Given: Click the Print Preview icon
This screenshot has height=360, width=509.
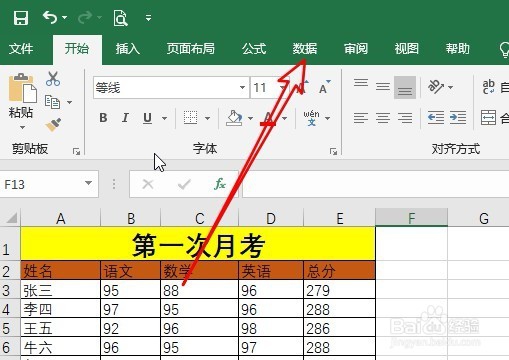Looking at the screenshot, I should (120, 18).
